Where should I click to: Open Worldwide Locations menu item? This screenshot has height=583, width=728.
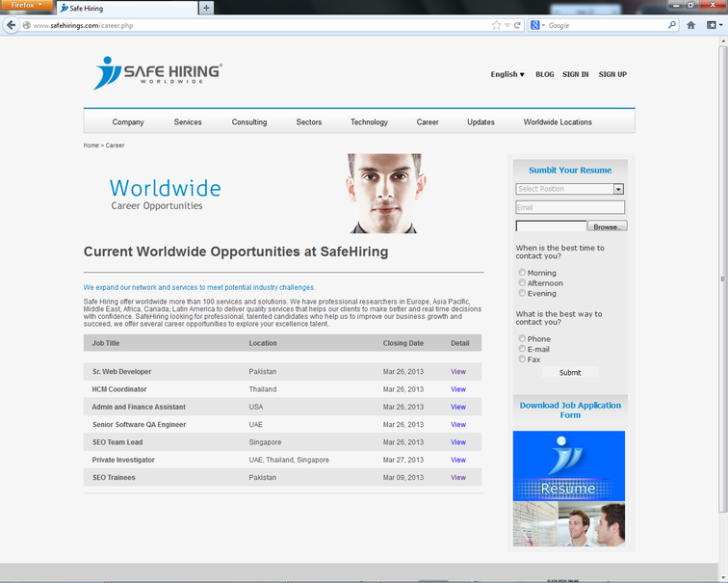click(x=558, y=122)
